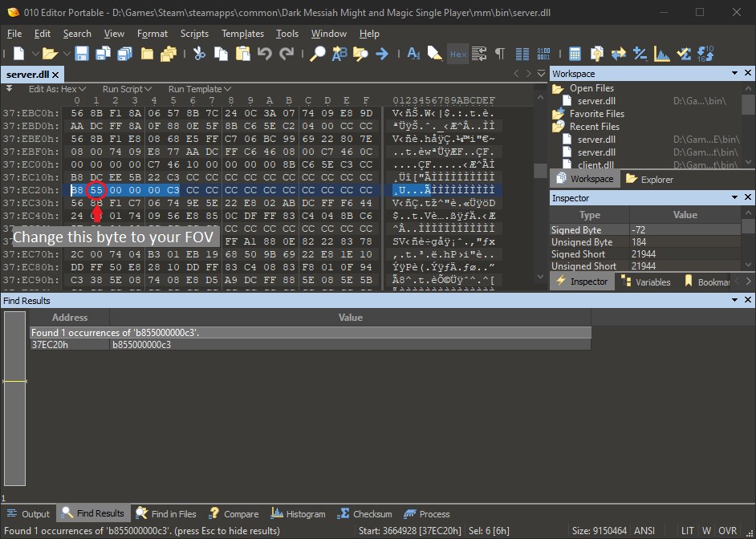Toggle the W indicator in status bar
This screenshot has height=539, width=756.
pyautogui.click(x=706, y=531)
